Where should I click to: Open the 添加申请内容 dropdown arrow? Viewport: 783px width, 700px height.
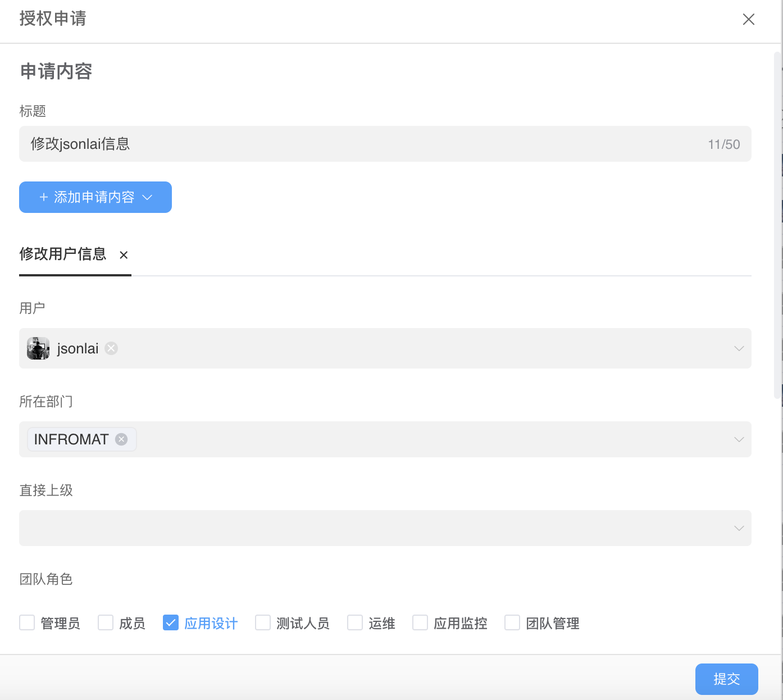147,197
